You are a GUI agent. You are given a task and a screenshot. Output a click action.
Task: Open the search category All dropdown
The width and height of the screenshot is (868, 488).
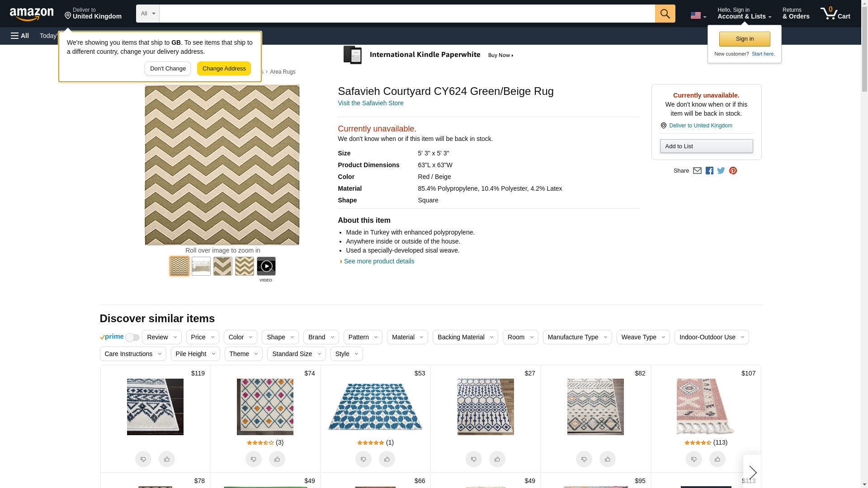click(147, 14)
